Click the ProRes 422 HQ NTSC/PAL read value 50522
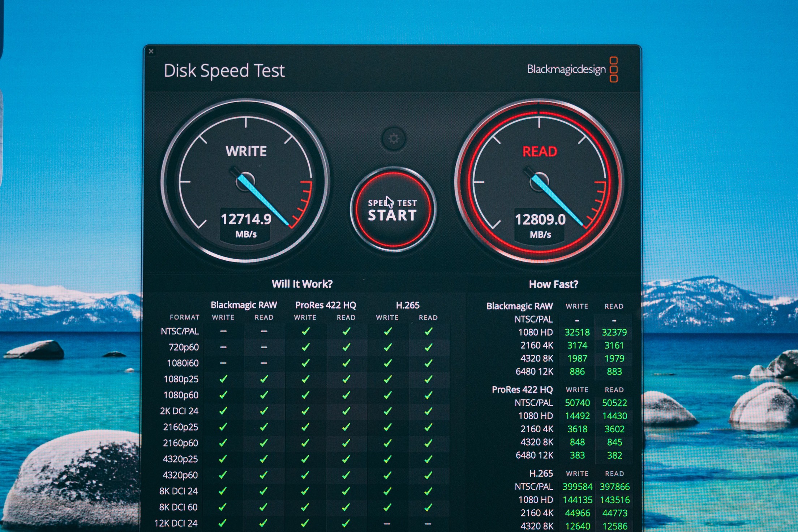798x532 pixels. click(x=614, y=403)
